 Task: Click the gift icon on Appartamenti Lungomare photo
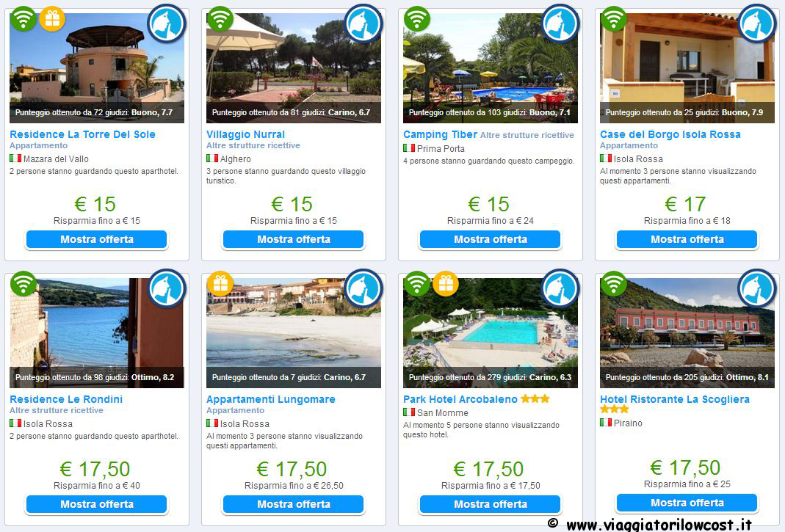point(220,284)
